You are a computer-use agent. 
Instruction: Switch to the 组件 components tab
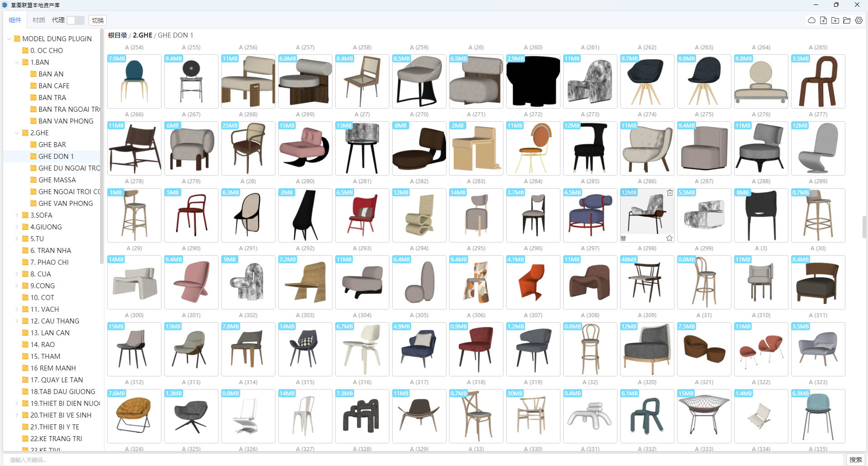(15, 20)
